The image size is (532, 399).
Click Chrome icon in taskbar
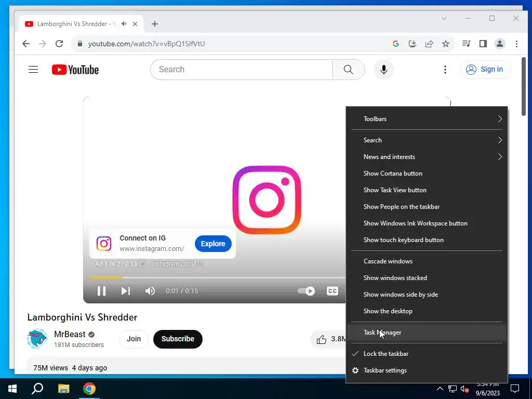(x=89, y=389)
